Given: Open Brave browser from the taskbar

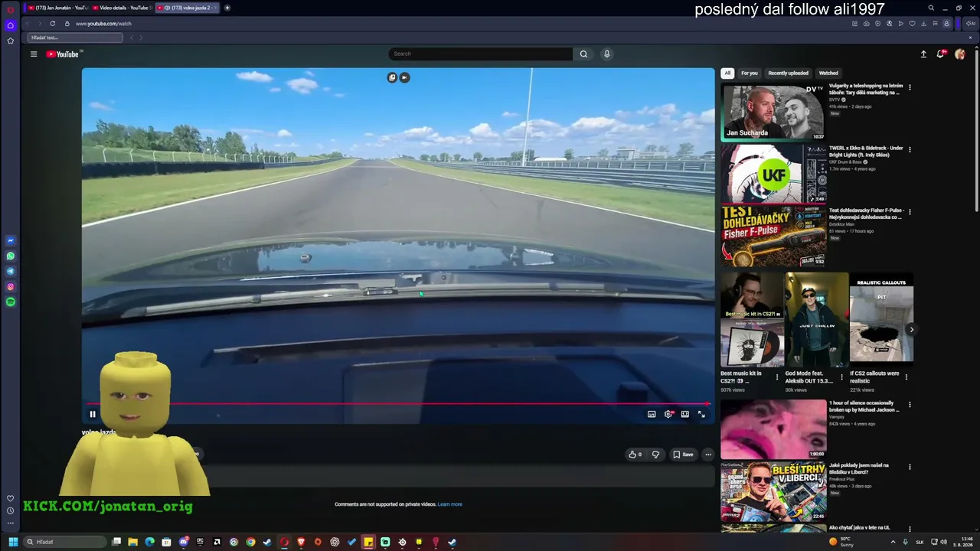Looking at the screenshot, I should 301,542.
